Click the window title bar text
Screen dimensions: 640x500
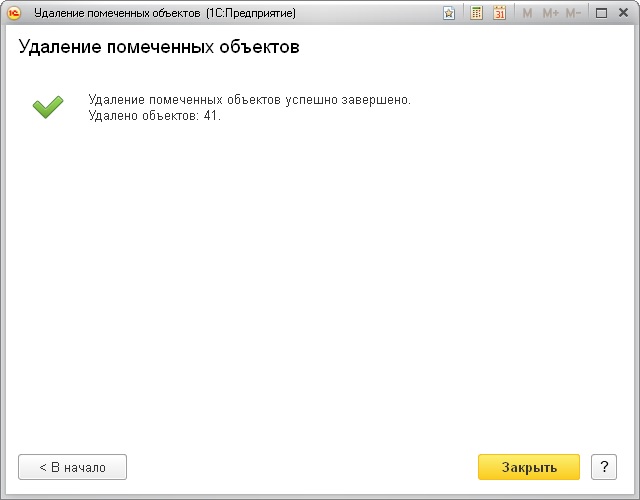tap(164, 13)
